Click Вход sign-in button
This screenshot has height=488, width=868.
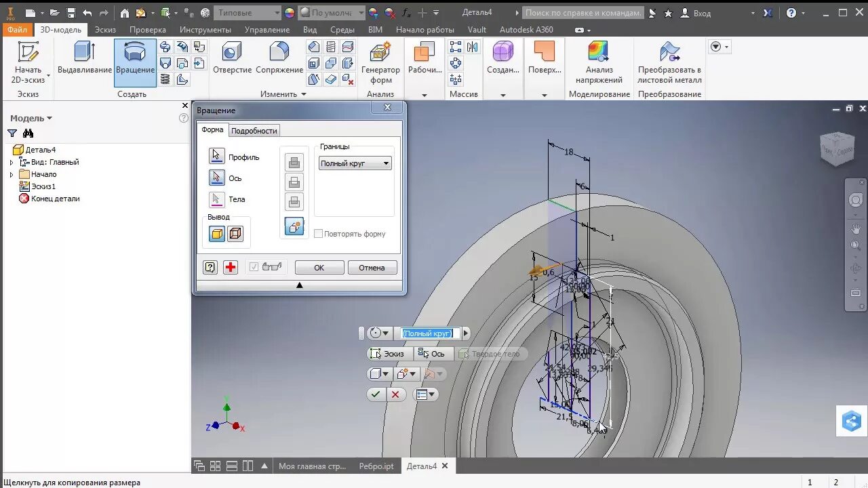pyautogui.click(x=696, y=13)
